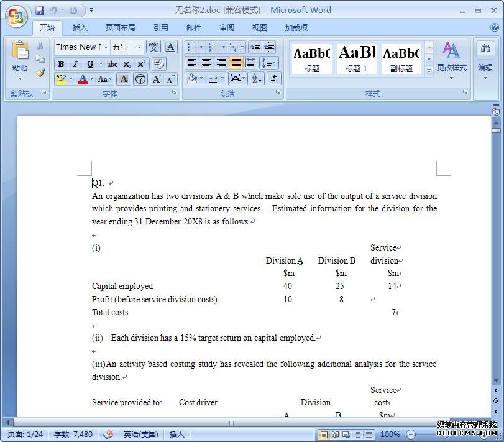This screenshot has width=504, height=442.
Task: Toggle Italic formatting
Action: 75,64
